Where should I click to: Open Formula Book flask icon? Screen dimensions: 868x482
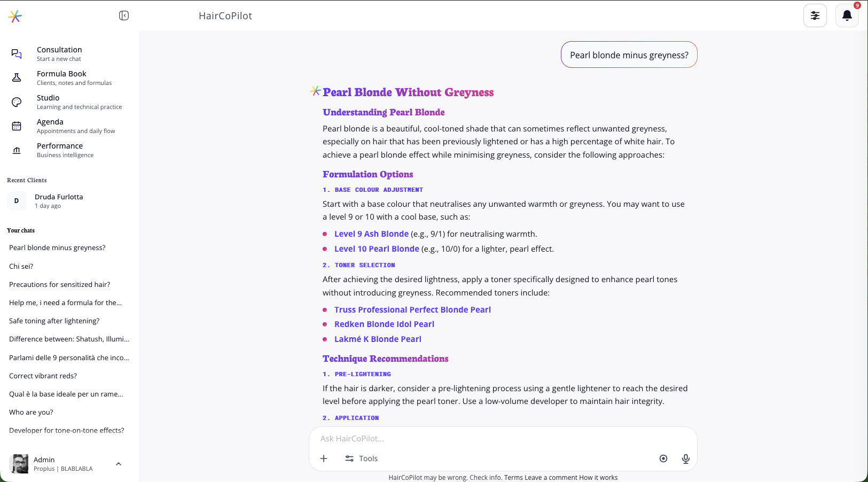point(17,78)
